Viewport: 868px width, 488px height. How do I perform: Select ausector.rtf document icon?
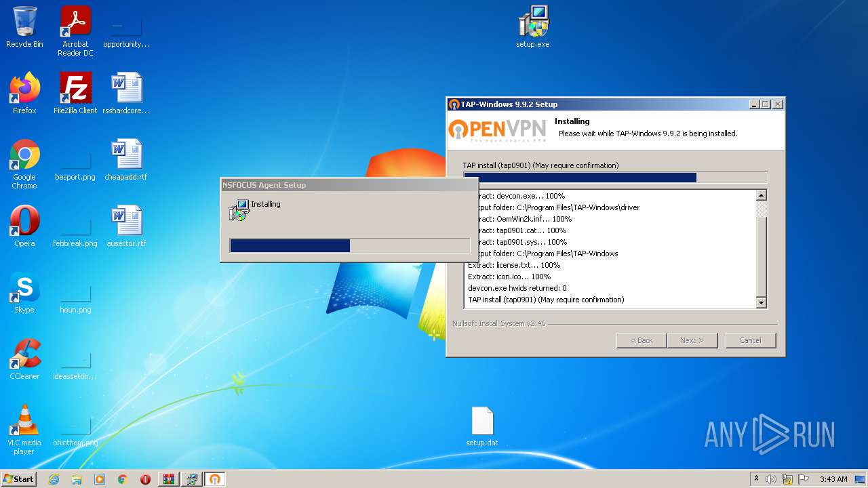click(126, 226)
